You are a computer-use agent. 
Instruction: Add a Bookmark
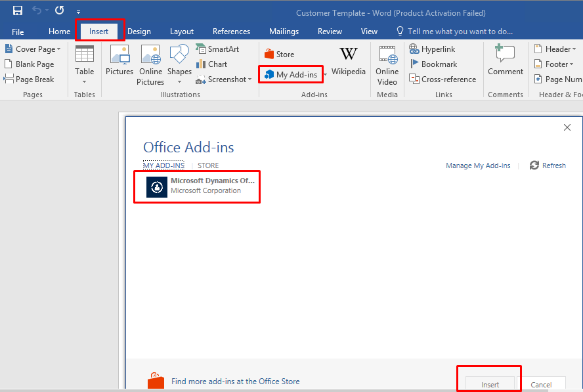click(x=433, y=64)
